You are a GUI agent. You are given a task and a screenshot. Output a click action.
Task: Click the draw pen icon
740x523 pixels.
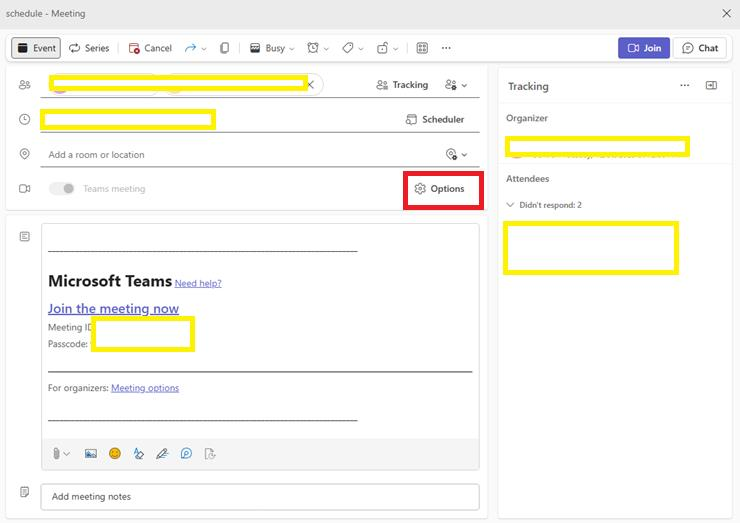[x=162, y=454]
